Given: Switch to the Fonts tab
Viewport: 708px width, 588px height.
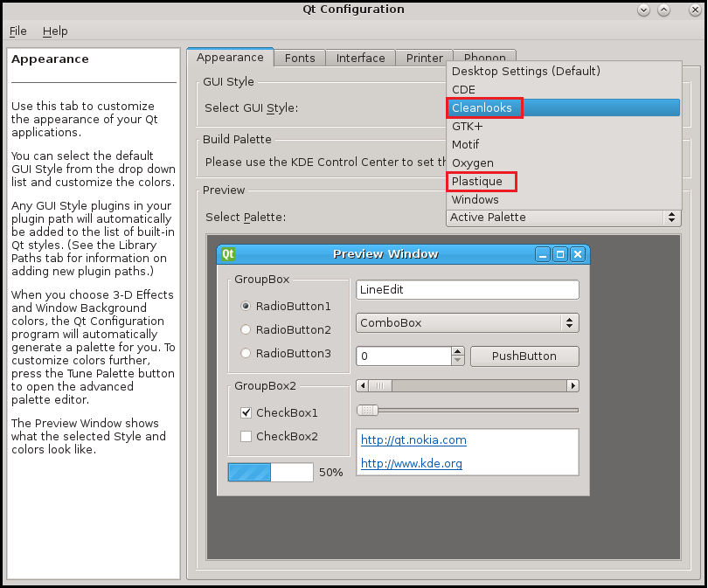Looking at the screenshot, I should point(300,58).
